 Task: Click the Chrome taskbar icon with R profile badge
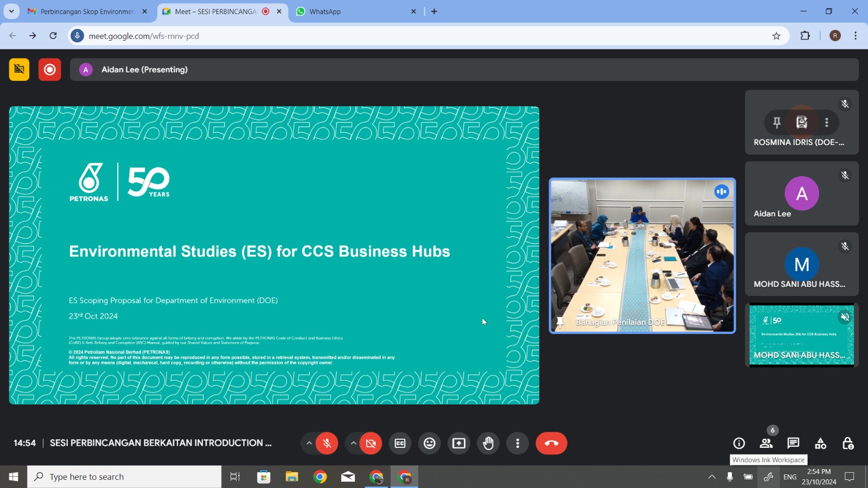(405, 477)
